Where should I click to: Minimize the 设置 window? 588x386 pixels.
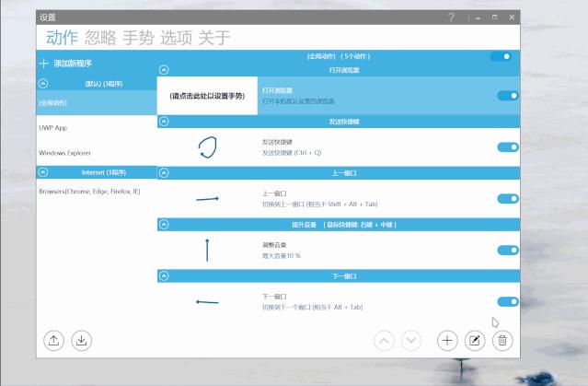click(x=478, y=18)
